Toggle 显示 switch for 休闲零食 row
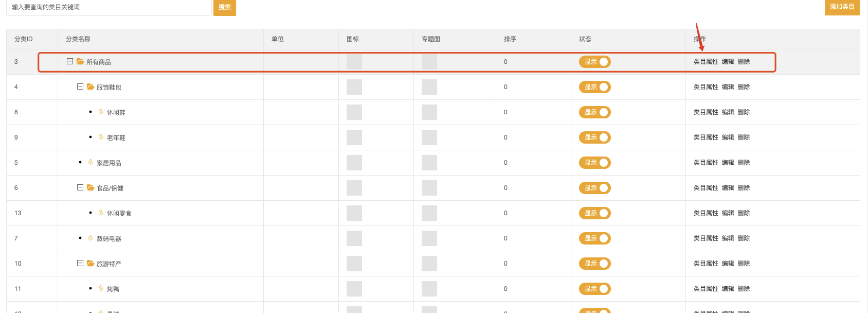868x313 pixels. tap(594, 213)
